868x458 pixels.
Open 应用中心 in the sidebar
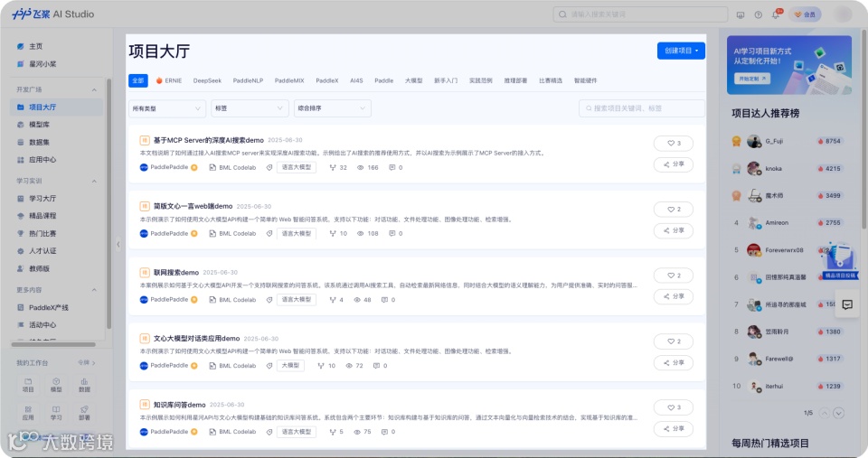(36, 160)
